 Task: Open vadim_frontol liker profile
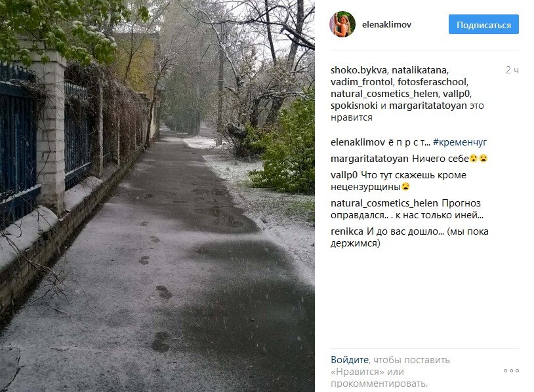pos(361,82)
